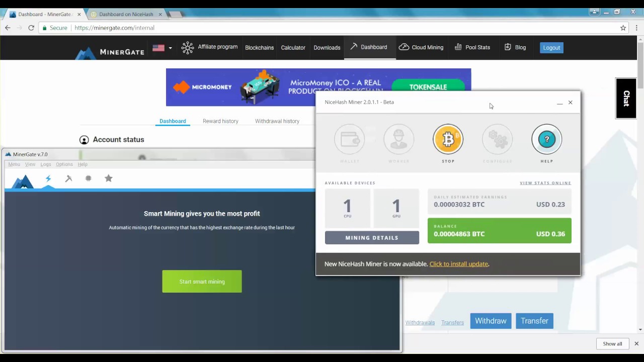Screen dimensions: 644x362
Task: Click the MINING DETAILS button
Action: pos(372,238)
